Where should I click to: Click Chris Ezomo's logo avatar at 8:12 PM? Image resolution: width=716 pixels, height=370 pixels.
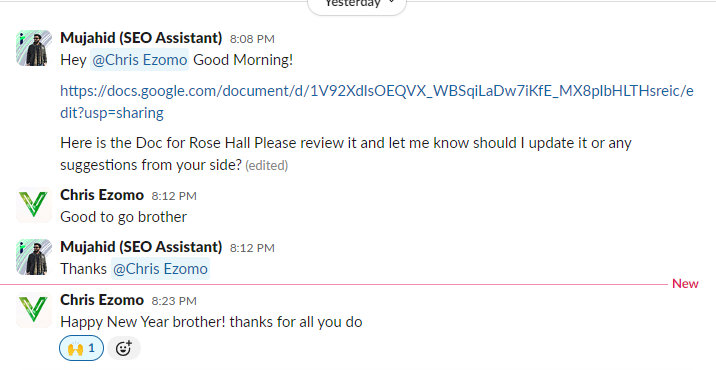(x=34, y=205)
